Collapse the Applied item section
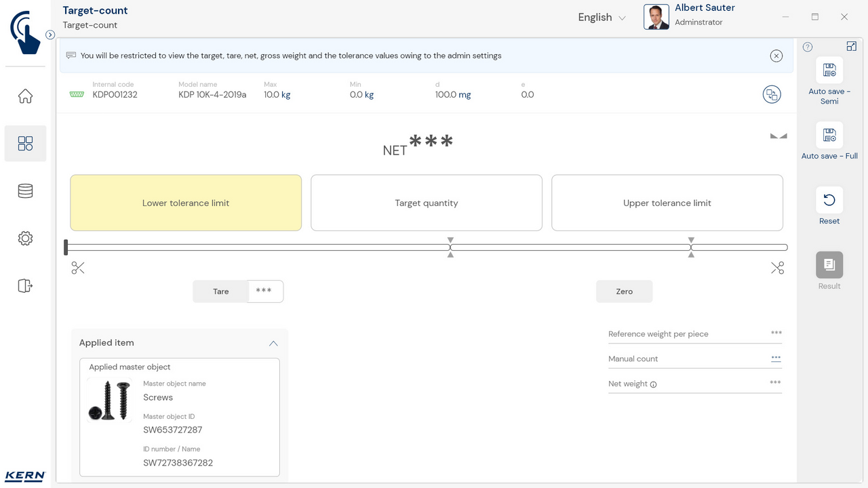The height and width of the screenshot is (488, 868). pos(273,344)
